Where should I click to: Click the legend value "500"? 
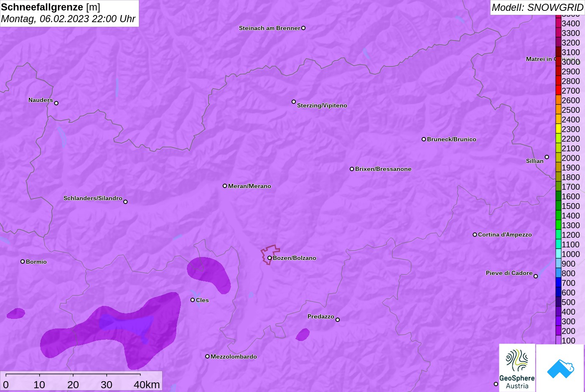569,302
